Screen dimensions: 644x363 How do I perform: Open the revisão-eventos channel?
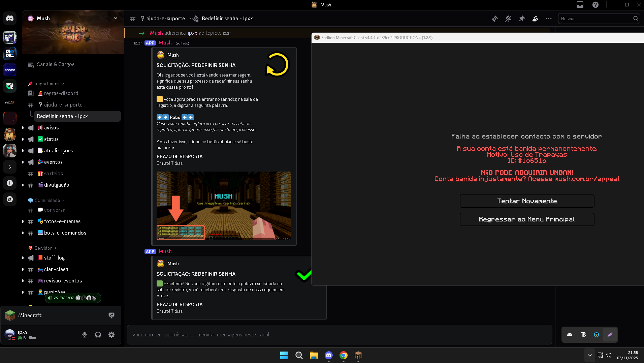72,281
